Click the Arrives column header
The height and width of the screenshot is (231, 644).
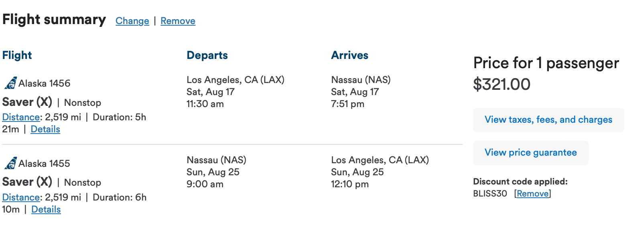[x=349, y=55]
